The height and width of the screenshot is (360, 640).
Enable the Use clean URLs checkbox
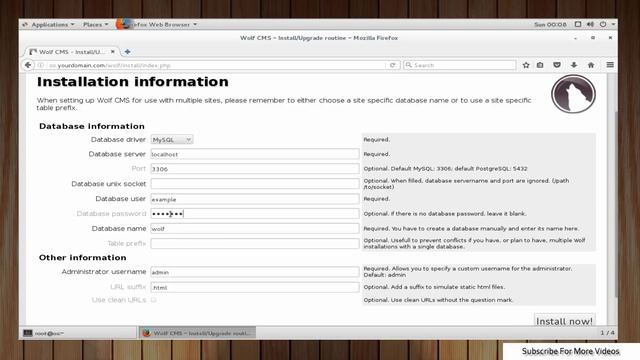(154, 300)
